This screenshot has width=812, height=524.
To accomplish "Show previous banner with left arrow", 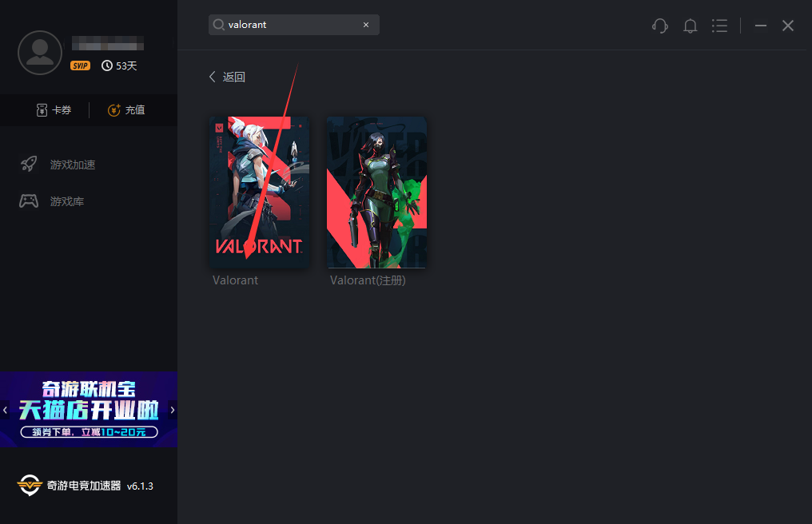I will pyautogui.click(x=5, y=410).
